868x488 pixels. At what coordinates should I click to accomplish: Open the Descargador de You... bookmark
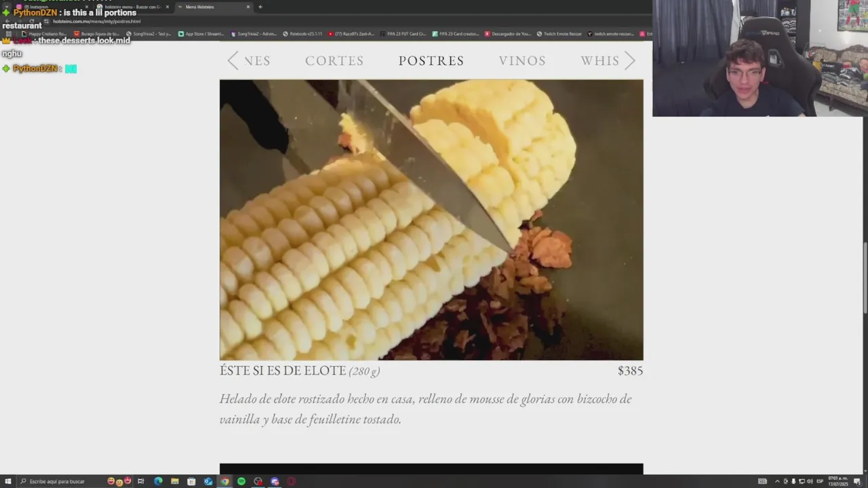(x=508, y=33)
